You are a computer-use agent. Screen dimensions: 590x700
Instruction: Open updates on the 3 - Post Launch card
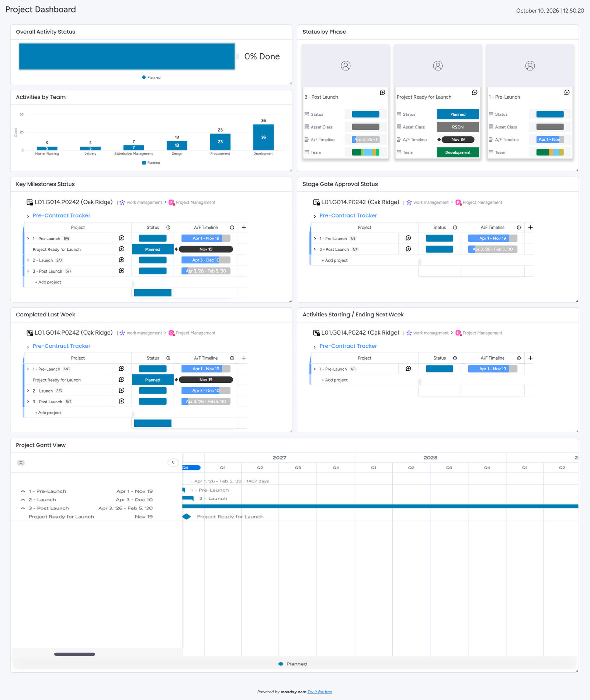[382, 92]
